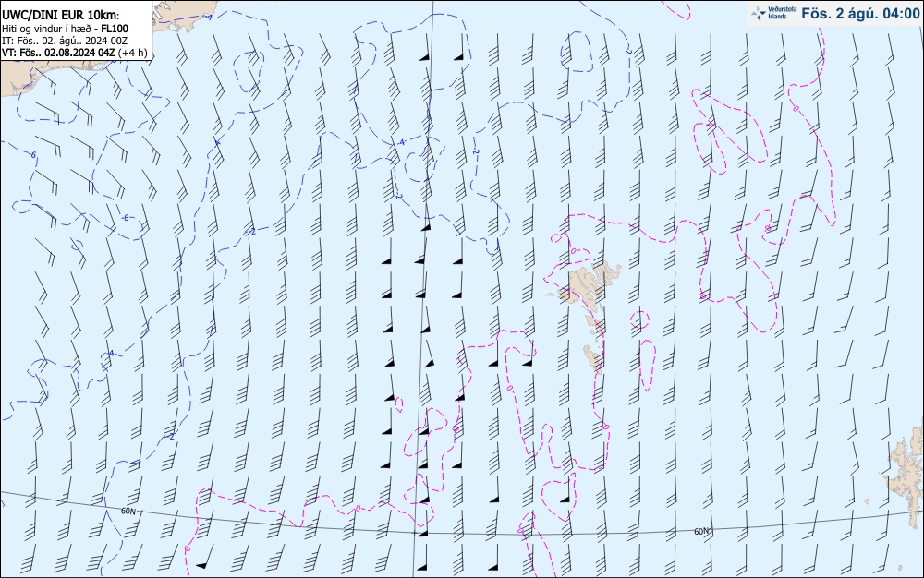Click the 'UWC/DINI EUR 10km' title text
Screen dimensions: 924x578
[60, 16]
